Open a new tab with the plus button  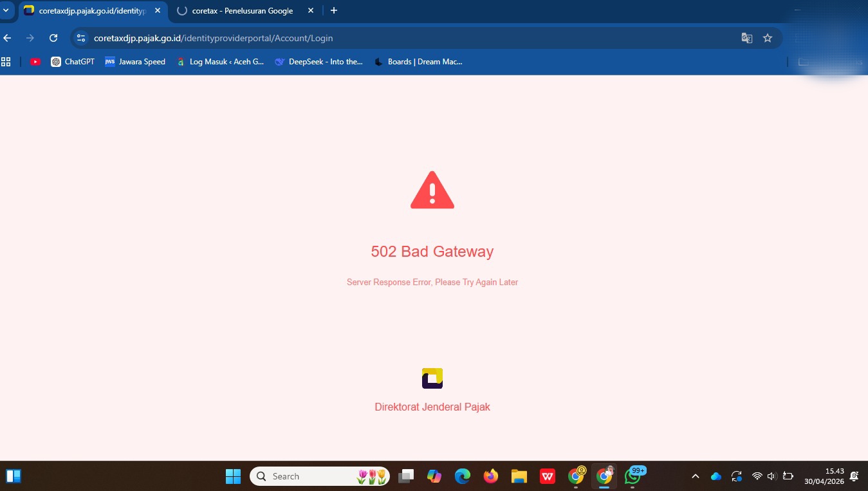coord(333,10)
